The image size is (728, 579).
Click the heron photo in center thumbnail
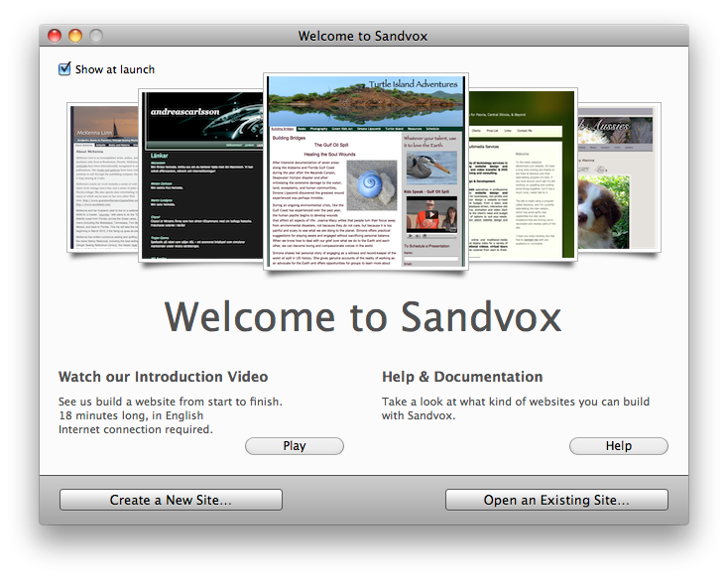tap(431, 168)
